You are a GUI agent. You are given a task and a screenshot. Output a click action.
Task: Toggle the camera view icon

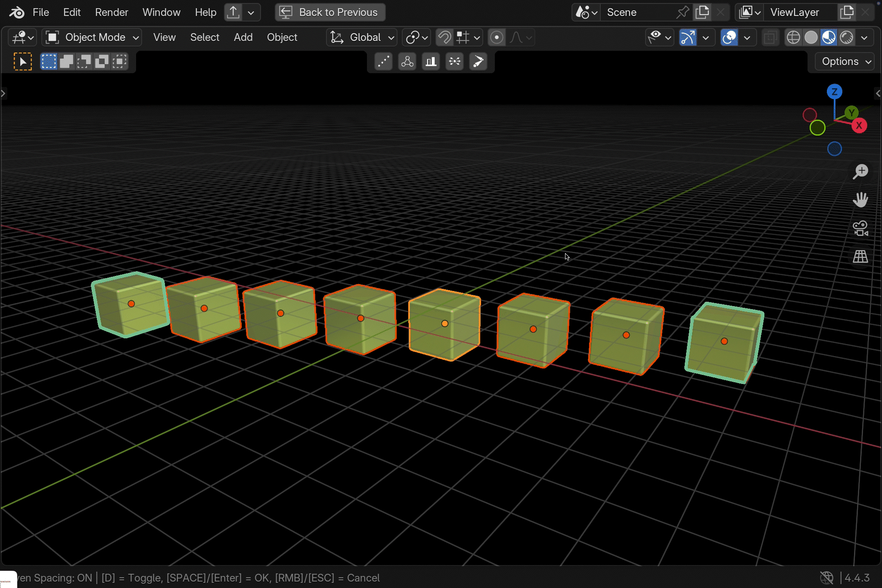tap(860, 228)
